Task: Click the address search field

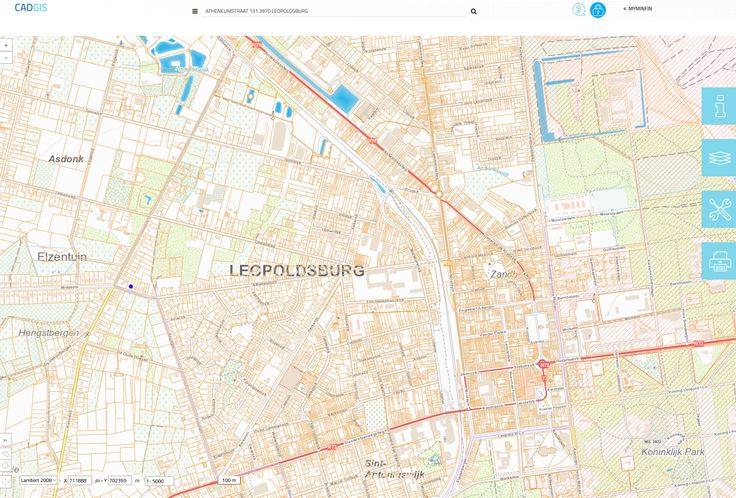Action: click(330, 11)
